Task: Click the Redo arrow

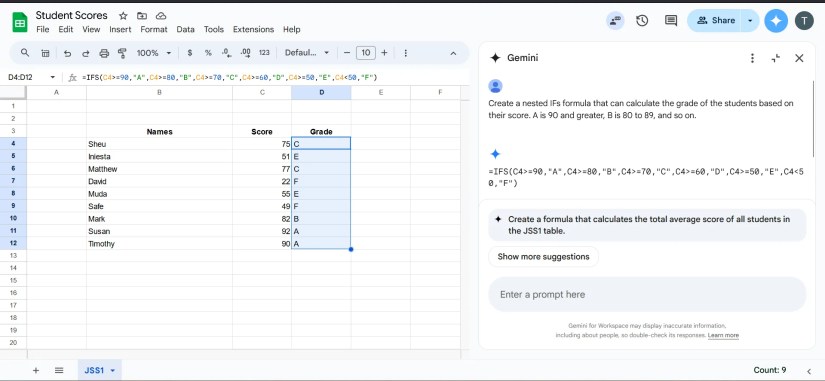Action: 85,53
